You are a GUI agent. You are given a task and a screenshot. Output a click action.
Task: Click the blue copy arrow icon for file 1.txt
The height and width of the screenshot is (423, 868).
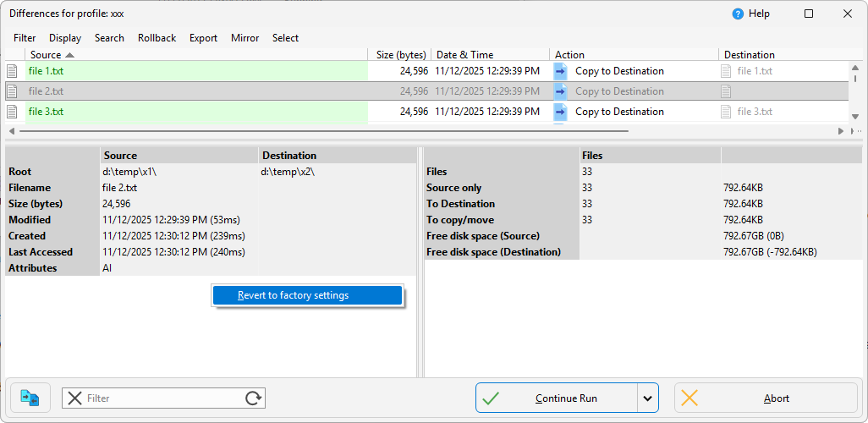point(560,71)
